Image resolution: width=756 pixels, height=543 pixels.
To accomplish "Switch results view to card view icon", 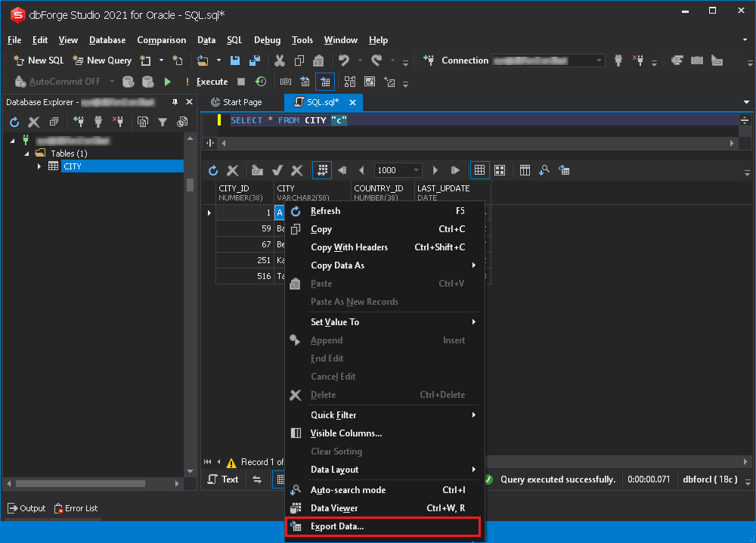I will [x=500, y=169].
